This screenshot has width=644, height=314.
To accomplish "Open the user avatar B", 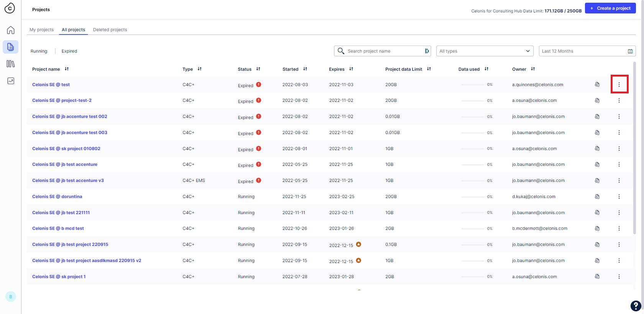I will pos(11,296).
